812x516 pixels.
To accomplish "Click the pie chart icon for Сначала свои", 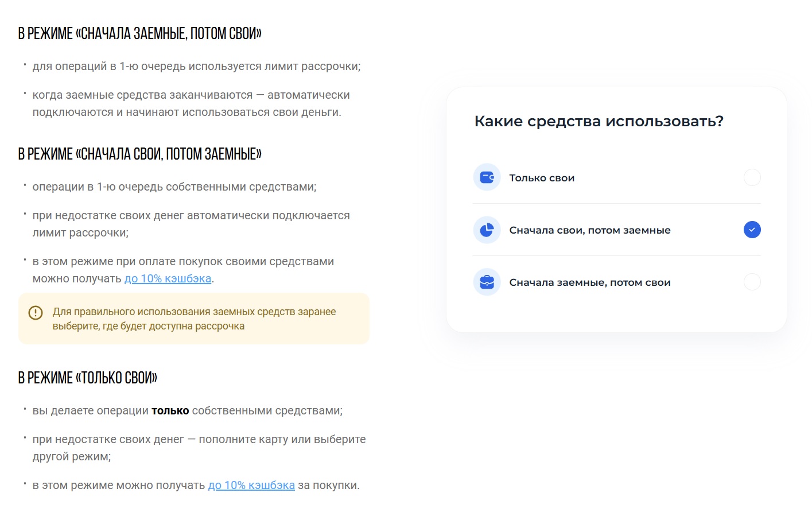I will click(x=487, y=230).
